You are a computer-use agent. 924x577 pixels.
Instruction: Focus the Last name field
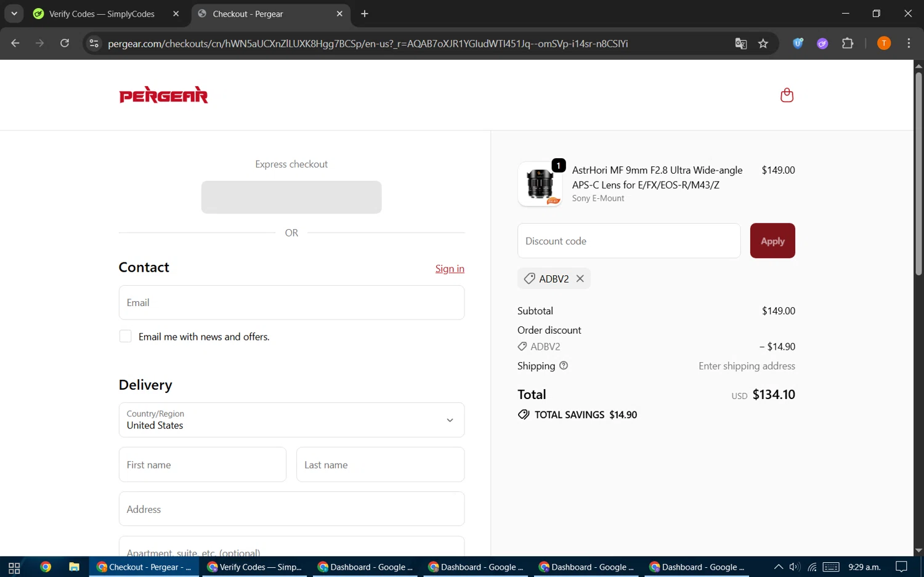pos(380,464)
